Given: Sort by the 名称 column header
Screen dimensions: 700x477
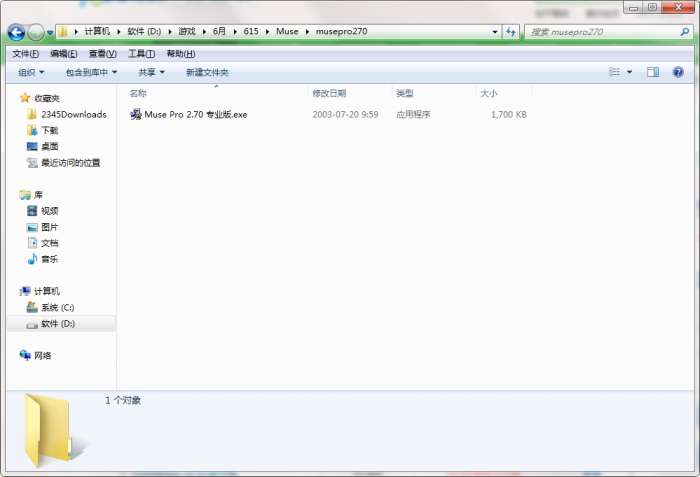Looking at the screenshot, I should [138, 93].
